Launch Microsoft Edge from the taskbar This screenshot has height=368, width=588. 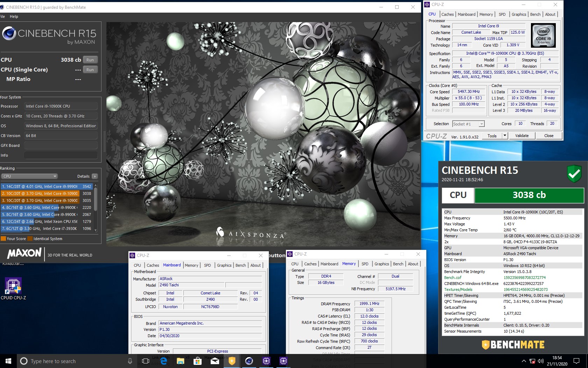coord(163,361)
